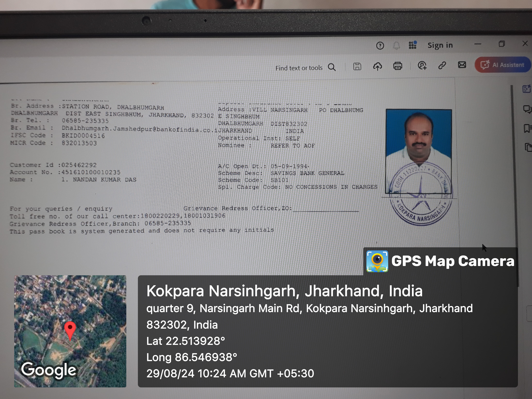Click the address text VILL NARSINGARH
532x399 pixels.
coord(280,110)
